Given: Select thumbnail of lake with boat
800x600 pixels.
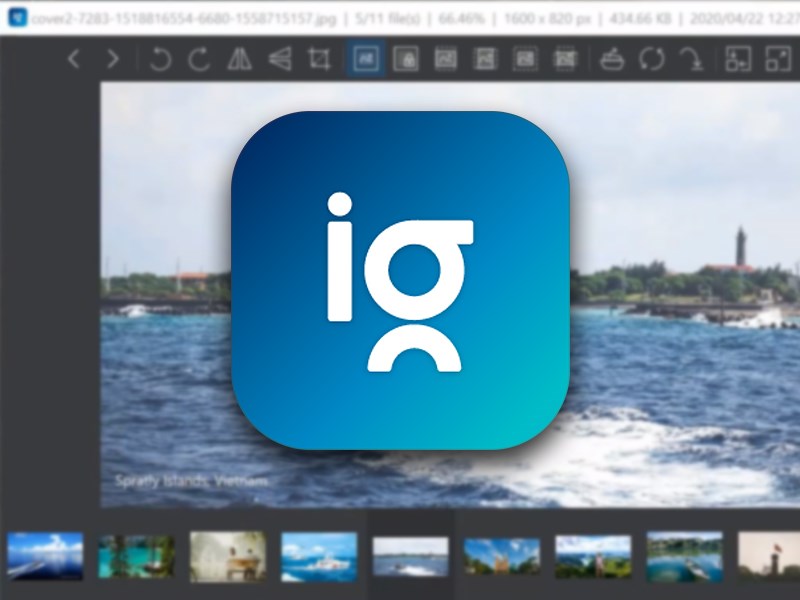Looking at the screenshot, I should pos(684,557).
